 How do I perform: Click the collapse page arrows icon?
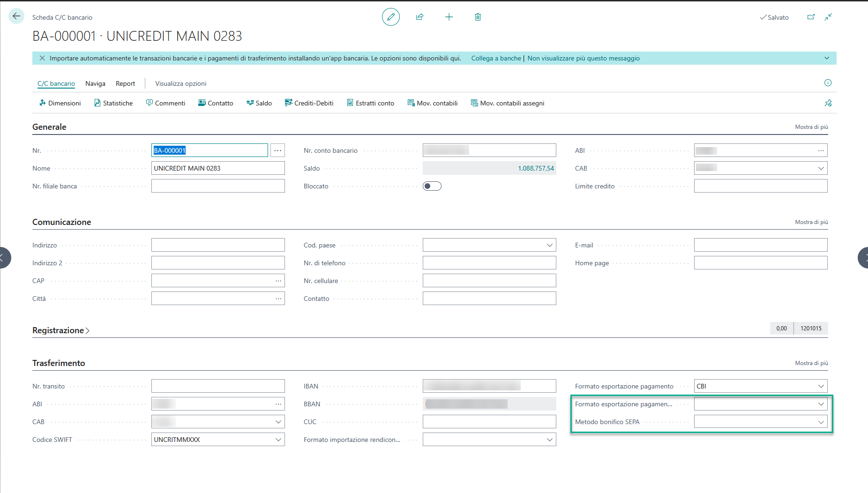click(828, 17)
